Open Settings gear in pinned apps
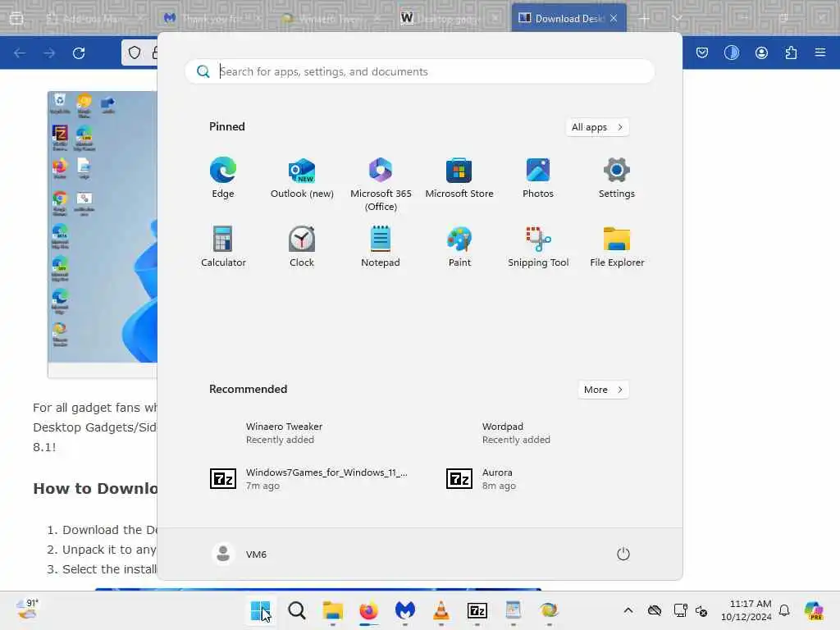Image resolution: width=840 pixels, height=630 pixels. point(617,178)
